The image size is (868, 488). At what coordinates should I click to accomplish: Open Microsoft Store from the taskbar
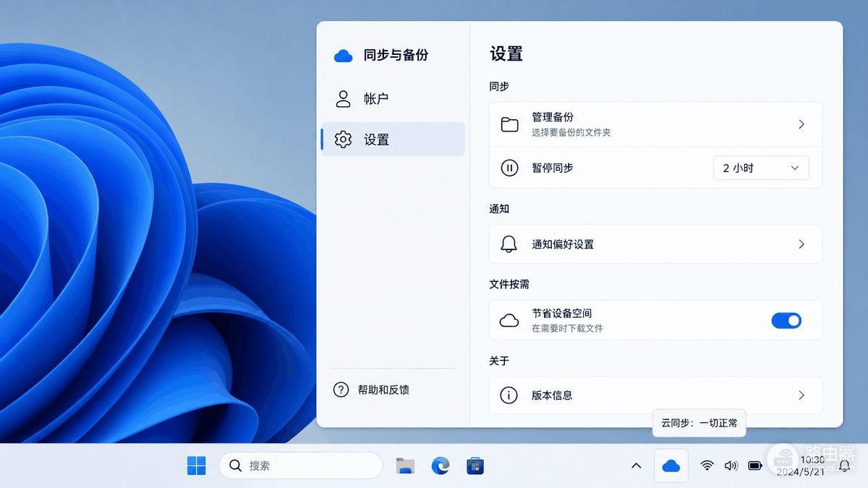click(475, 466)
